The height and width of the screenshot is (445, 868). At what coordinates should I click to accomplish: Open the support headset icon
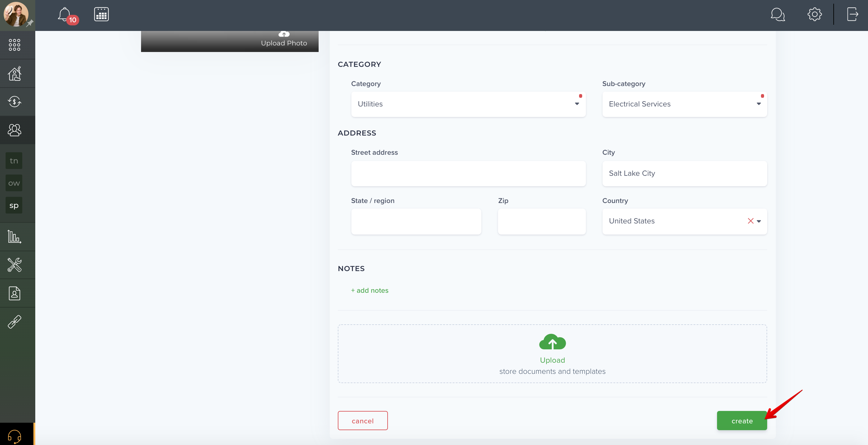pyautogui.click(x=15, y=437)
